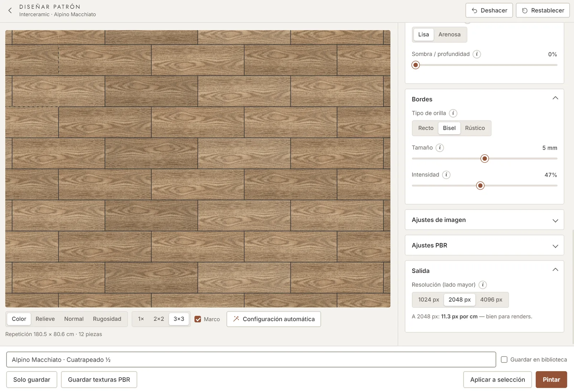Toggle the Marco checkbox
Viewport: 574px width, 392px height.
198,319
